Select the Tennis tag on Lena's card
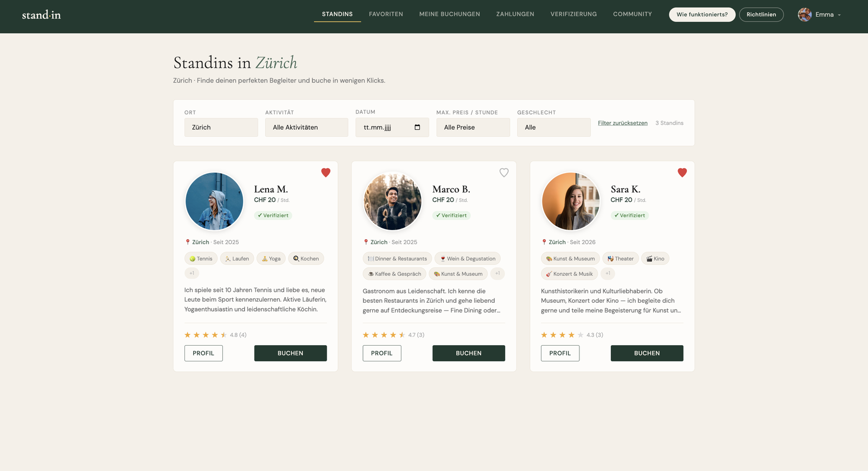The height and width of the screenshot is (471, 868). point(201,259)
